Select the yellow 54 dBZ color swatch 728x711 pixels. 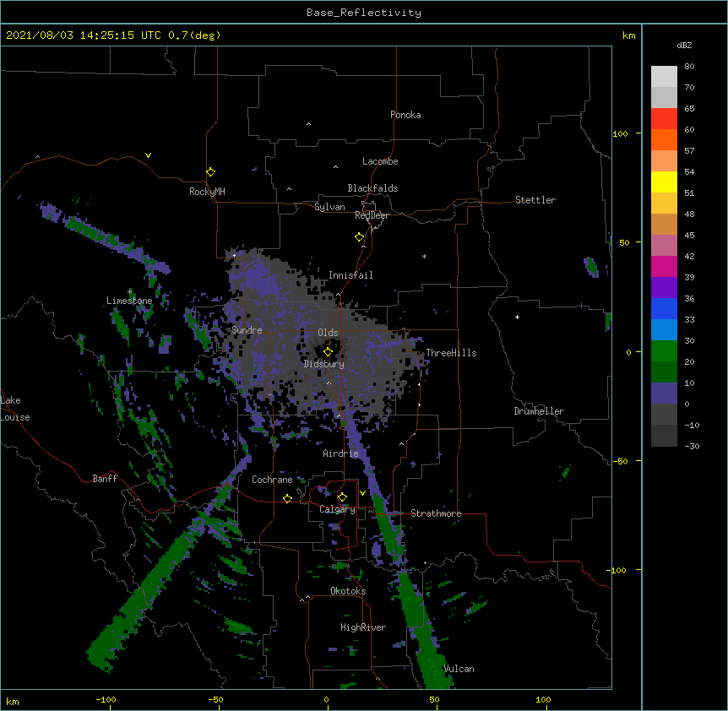pos(664,182)
